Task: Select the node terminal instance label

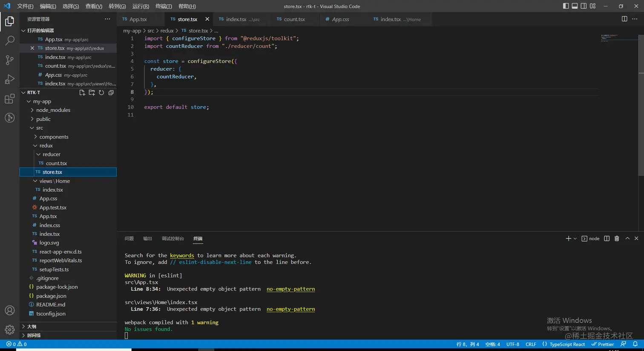Action: 590,239
